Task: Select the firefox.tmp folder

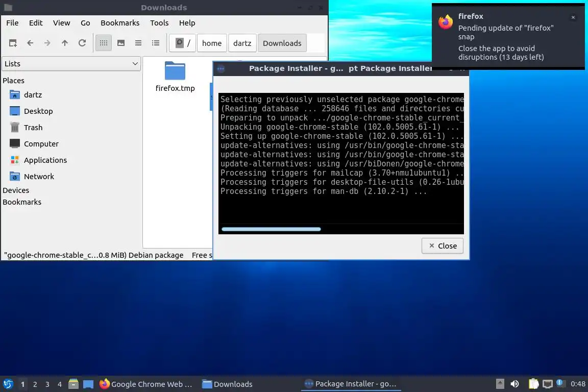Action: pos(175,77)
